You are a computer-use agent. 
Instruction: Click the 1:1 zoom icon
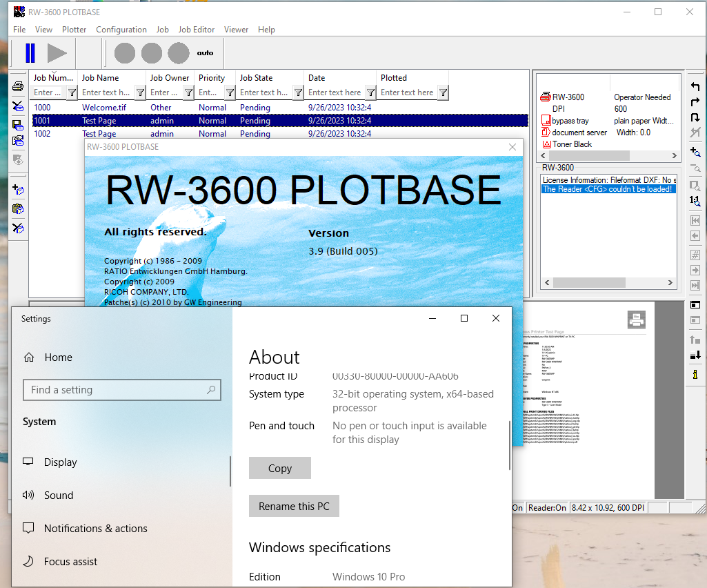[695, 202]
